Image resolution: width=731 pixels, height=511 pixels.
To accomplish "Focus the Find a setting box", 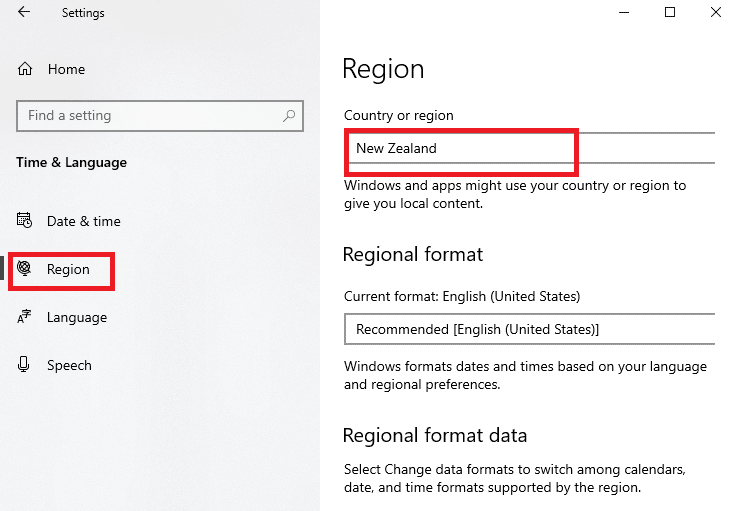I will point(160,116).
